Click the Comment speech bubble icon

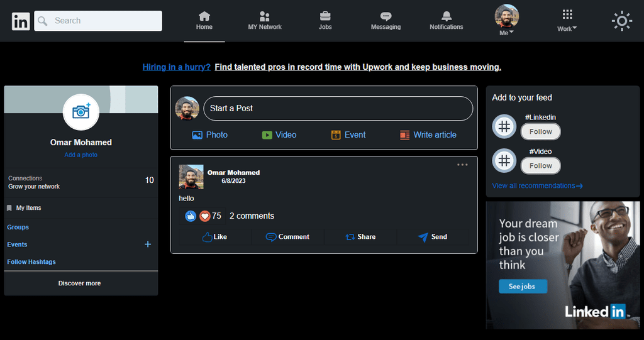(x=270, y=237)
